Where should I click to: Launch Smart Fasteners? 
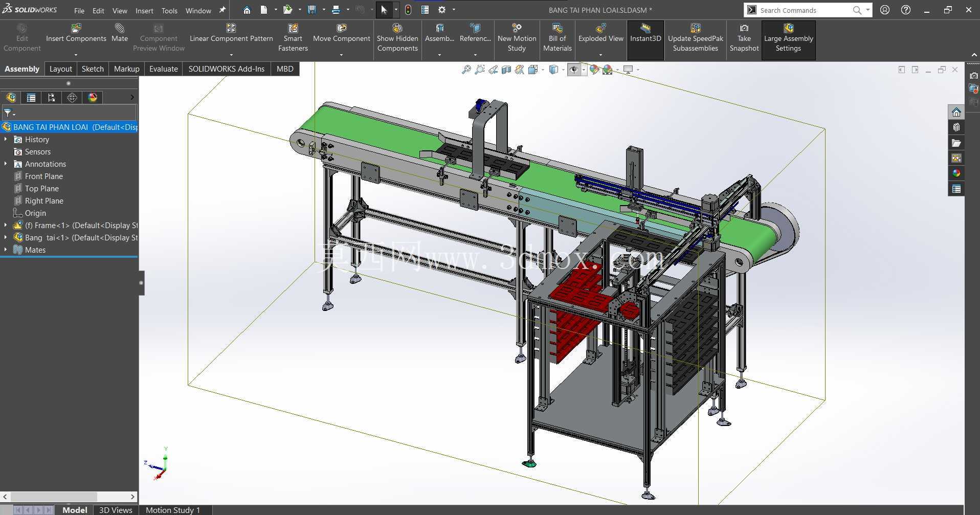[x=293, y=37]
